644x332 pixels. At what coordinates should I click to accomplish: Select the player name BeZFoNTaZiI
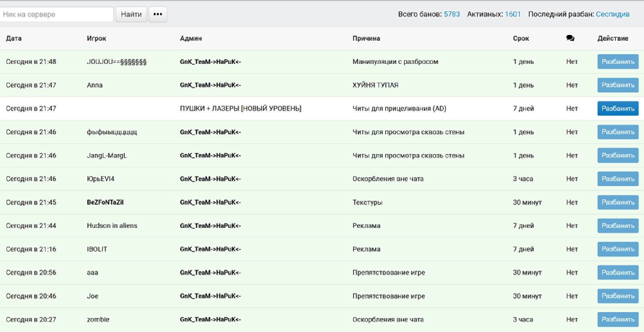[x=105, y=203]
